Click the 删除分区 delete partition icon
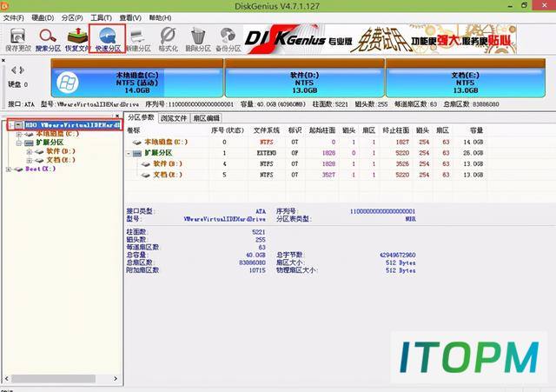Viewport: 556px width, 392px height. [198, 40]
